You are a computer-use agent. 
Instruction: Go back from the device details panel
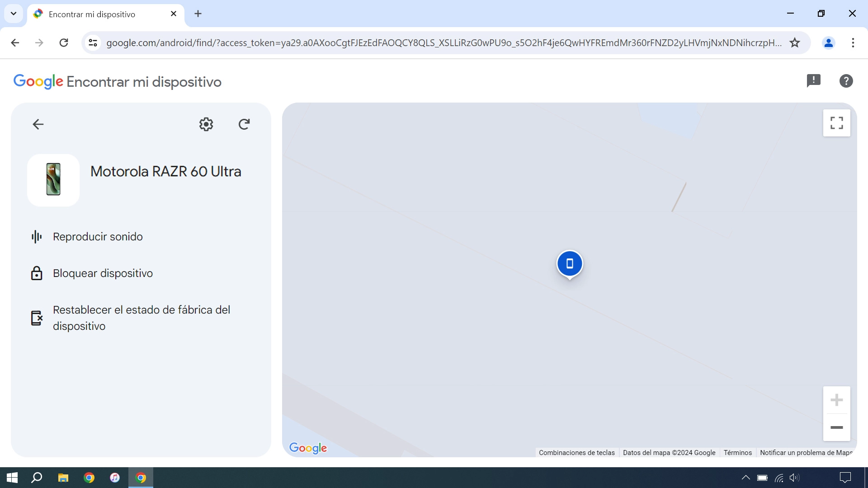pos(38,124)
